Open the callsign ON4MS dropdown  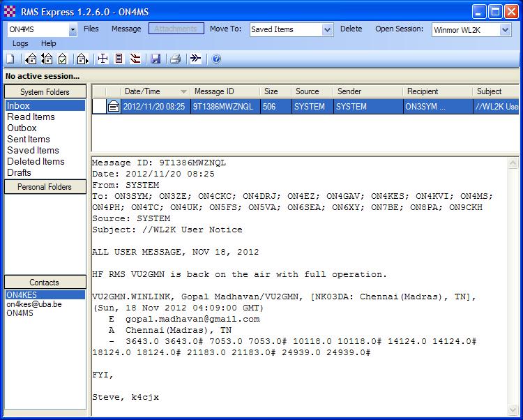tap(73, 30)
